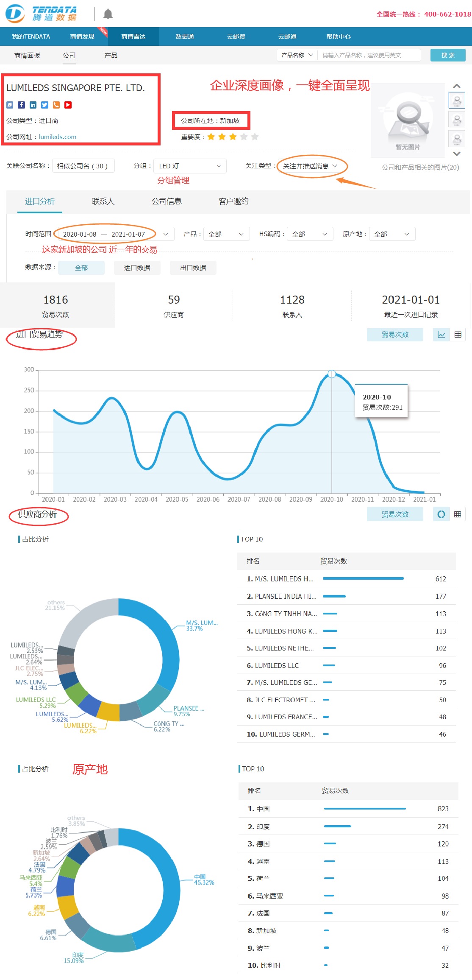Click the 2021-01-01 latest import record card
The height and width of the screenshot is (980, 472).
pyautogui.click(x=411, y=305)
